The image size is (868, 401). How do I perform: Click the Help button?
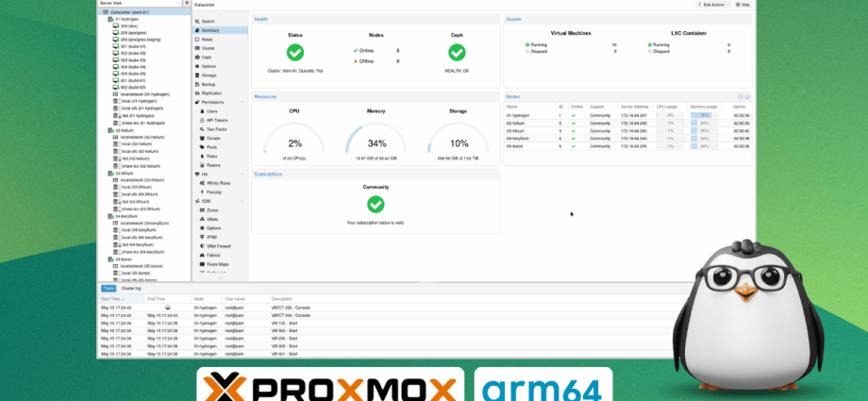tap(743, 5)
